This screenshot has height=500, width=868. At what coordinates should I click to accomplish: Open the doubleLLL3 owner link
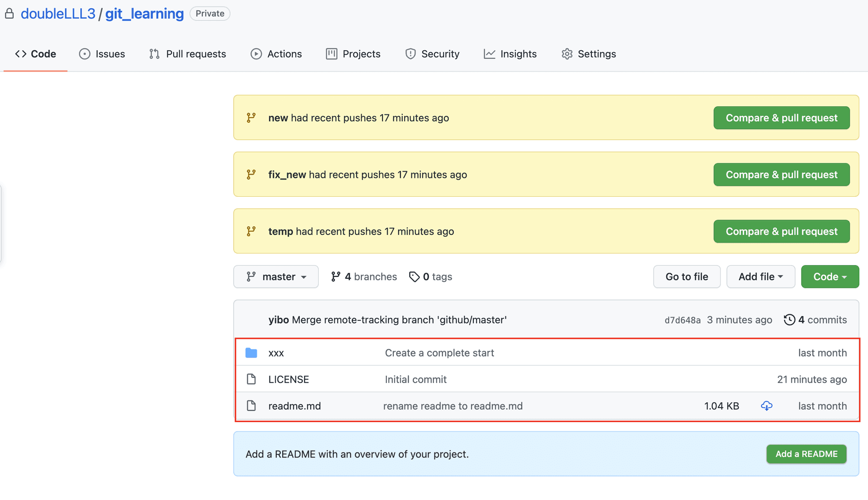[58, 14]
